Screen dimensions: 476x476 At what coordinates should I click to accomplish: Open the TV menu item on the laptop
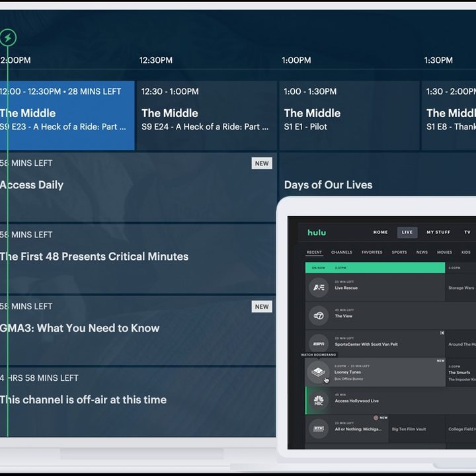click(467, 232)
